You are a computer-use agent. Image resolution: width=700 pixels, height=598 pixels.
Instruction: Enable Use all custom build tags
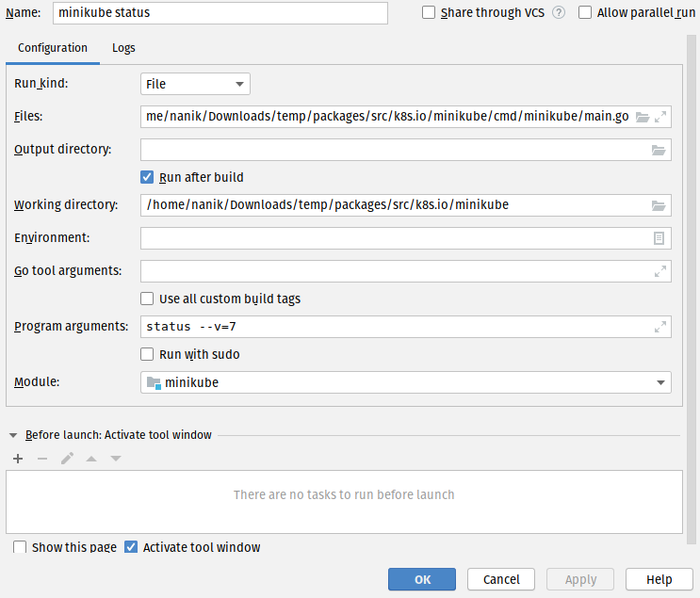[147, 299]
